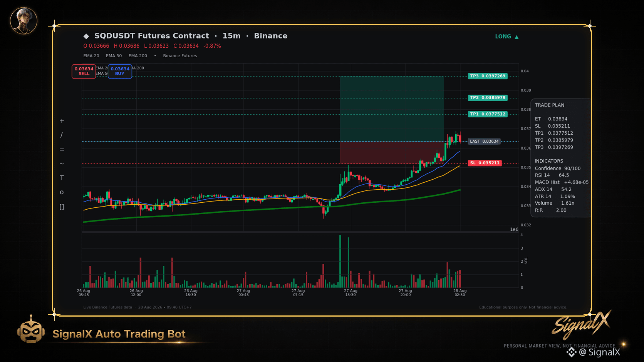Click the Binance Futures legend label
This screenshot has width=644, height=362.
180,56
